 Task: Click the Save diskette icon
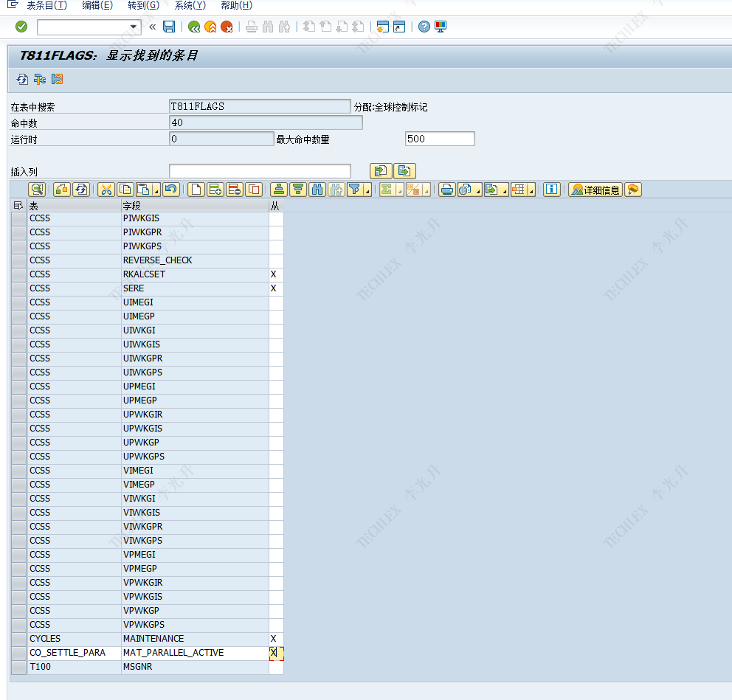click(x=169, y=27)
